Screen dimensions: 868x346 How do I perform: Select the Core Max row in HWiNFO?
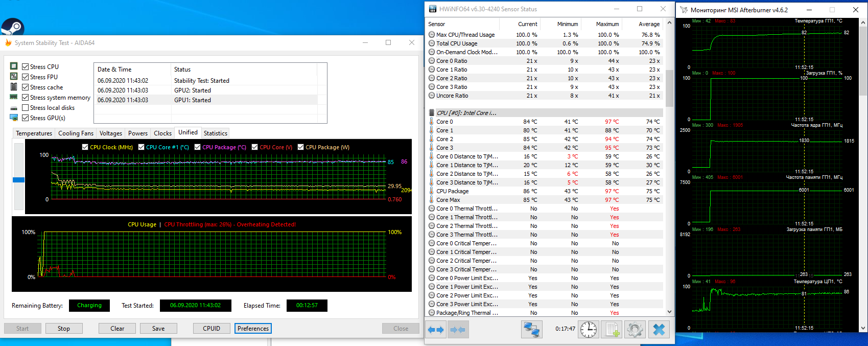point(545,200)
